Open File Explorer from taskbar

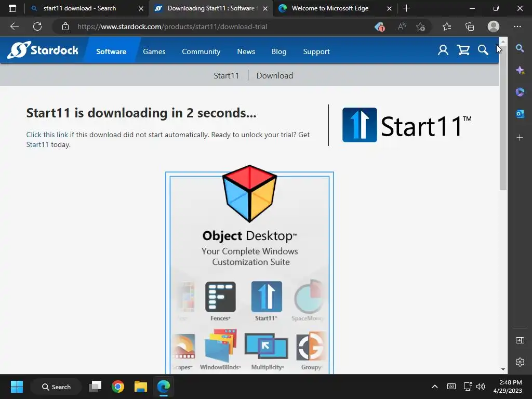click(x=140, y=387)
